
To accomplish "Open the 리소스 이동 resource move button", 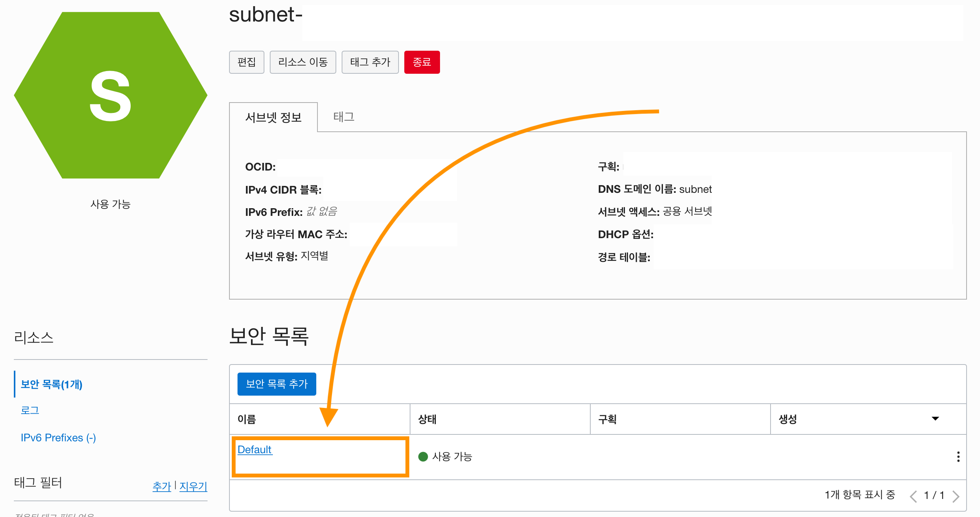I will pos(303,62).
